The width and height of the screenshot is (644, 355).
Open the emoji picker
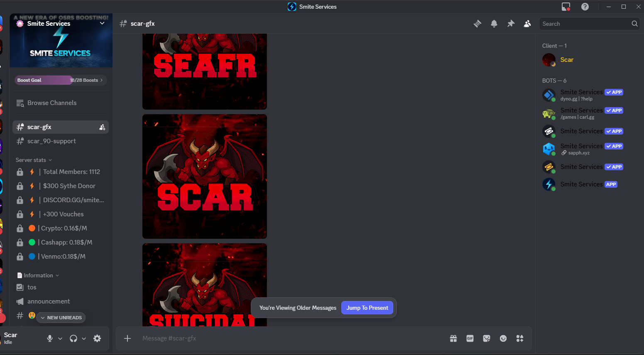[503, 338]
